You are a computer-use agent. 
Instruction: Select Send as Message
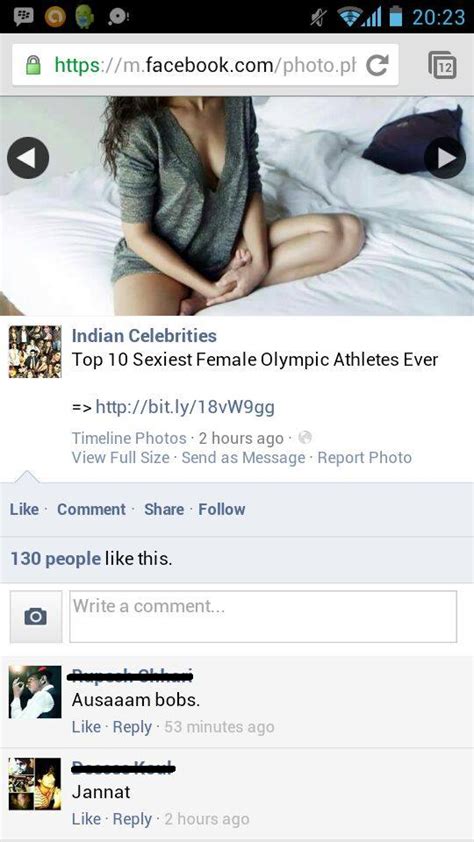[243, 458]
